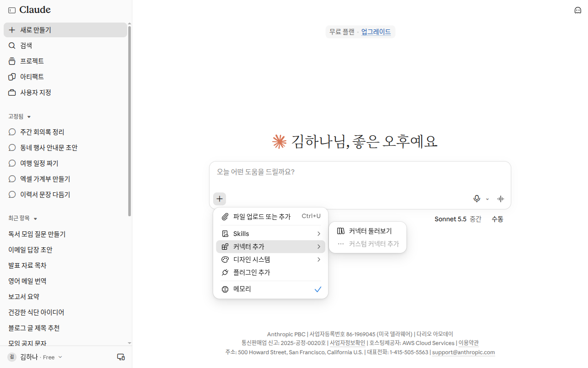
Task: Expand the Skills submenu arrow
Action: point(319,234)
